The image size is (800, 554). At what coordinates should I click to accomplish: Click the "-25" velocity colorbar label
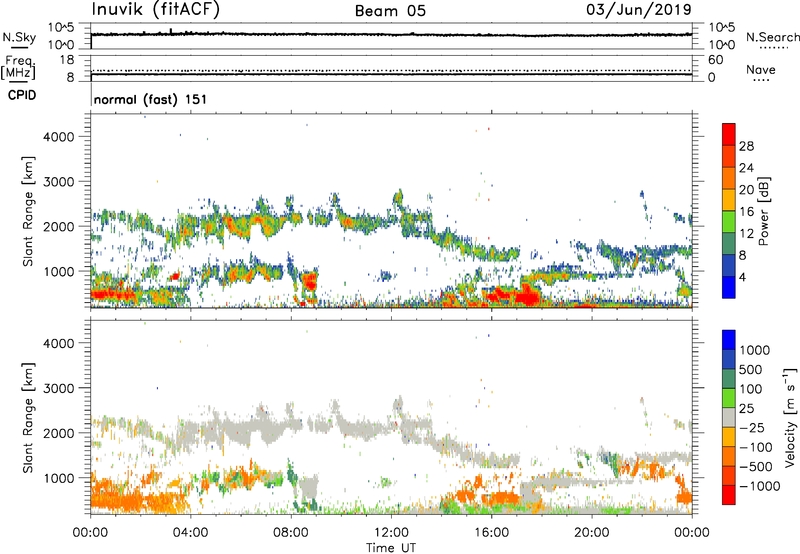(x=753, y=427)
